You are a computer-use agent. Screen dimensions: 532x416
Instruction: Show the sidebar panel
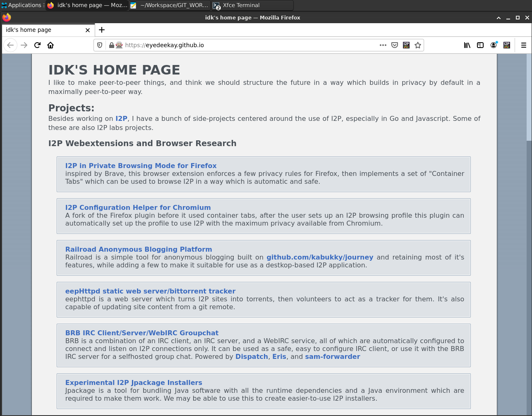click(x=480, y=45)
